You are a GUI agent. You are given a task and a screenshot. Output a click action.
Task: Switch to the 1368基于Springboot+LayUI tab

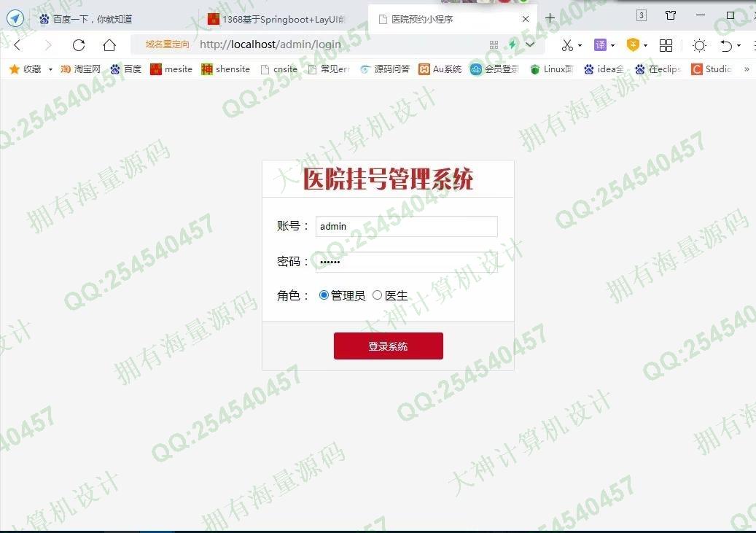click(x=277, y=19)
